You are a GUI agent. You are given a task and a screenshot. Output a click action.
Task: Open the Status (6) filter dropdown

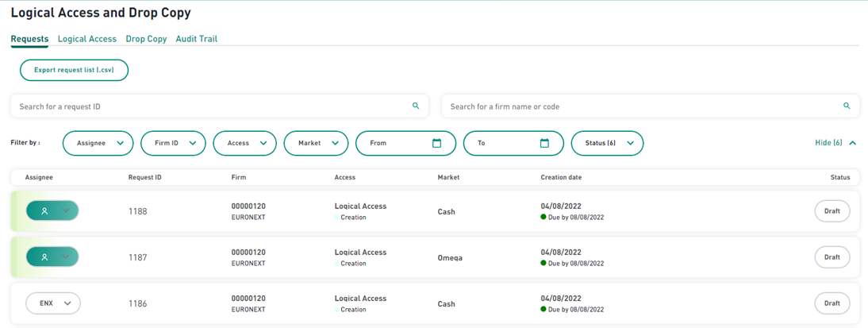pyautogui.click(x=607, y=143)
